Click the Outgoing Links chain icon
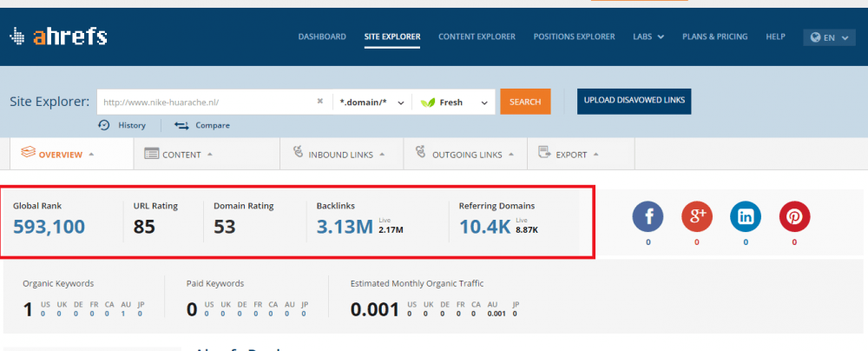Image resolution: width=868 pixels, height=351 pixels. tap(422, 153)
